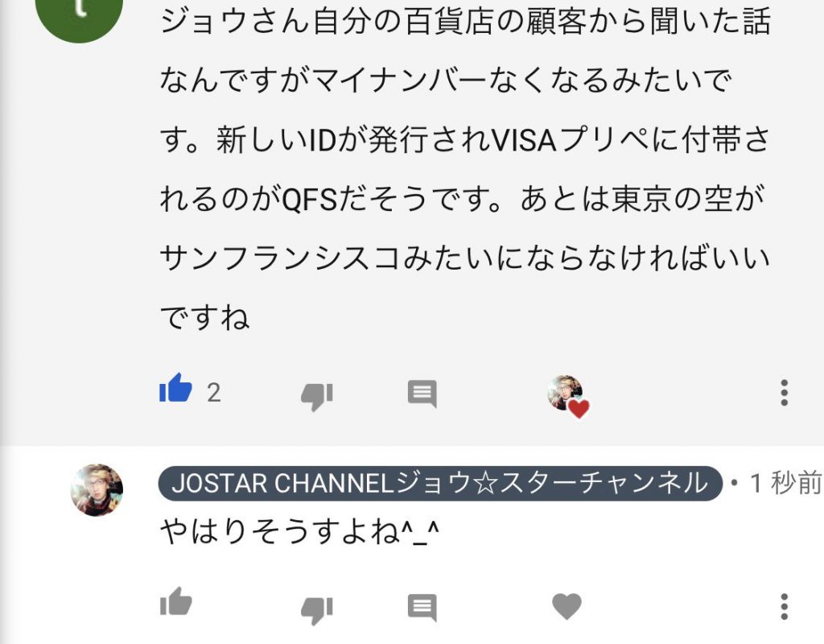Like the JOSTAR CHANNEL reply
824x644 pixels.
pyautogui.click(x=175, y=601)
